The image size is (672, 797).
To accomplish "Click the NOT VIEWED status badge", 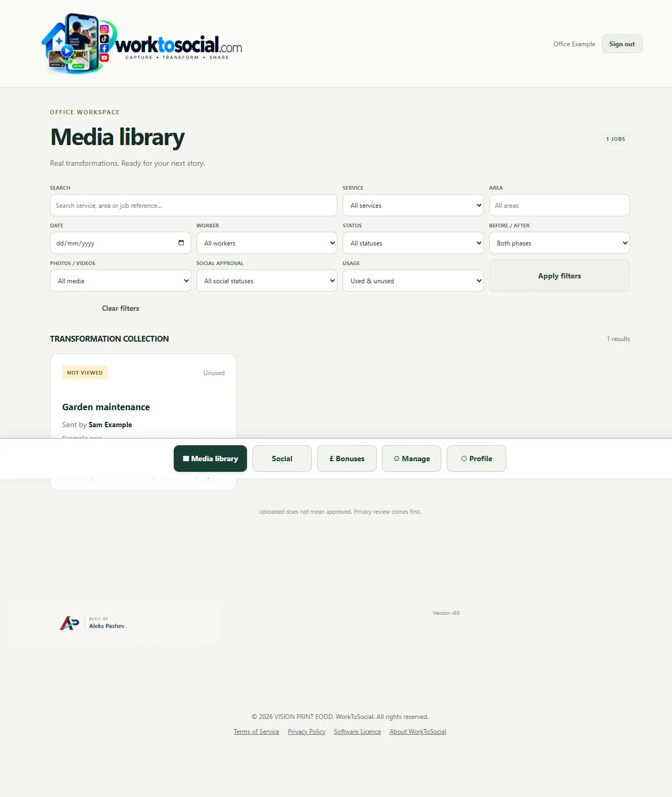I will click(85, 372).
